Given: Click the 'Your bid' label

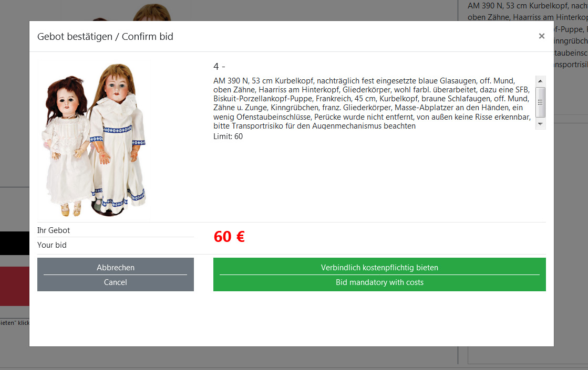Looking at the screenshot, I should pos(51,245).
